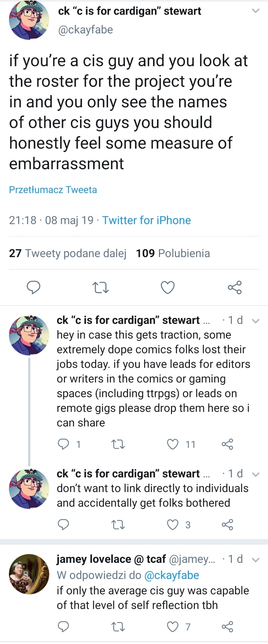Reply to the main cis guy tweet
Screen dimensions: 268x644
33,287
